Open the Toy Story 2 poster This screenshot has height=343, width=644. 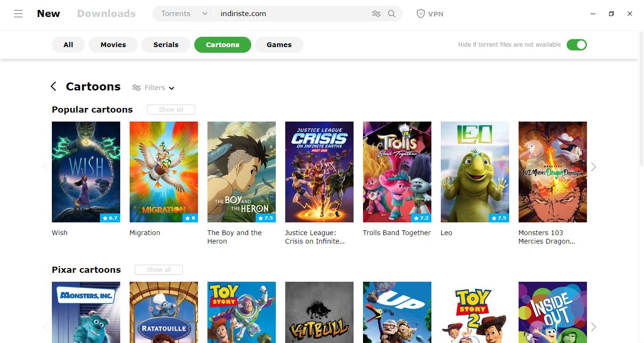tap(475, 312)
